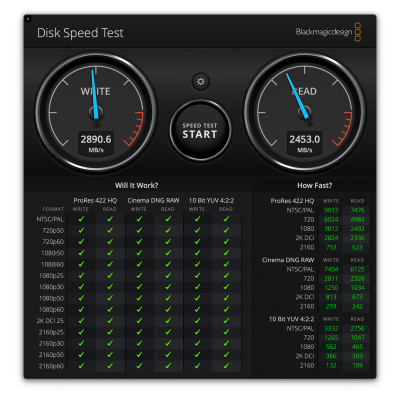
Task: Click Cinema DNG NTSC/PAL write value 7404
Action: [x=331, y=269]
